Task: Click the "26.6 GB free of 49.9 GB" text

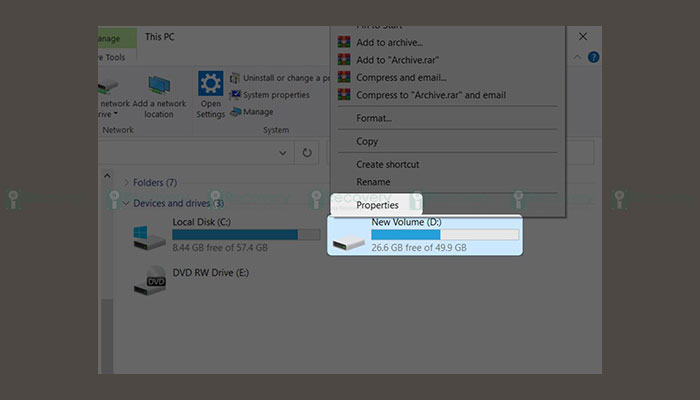Action: tap(419, 248)
